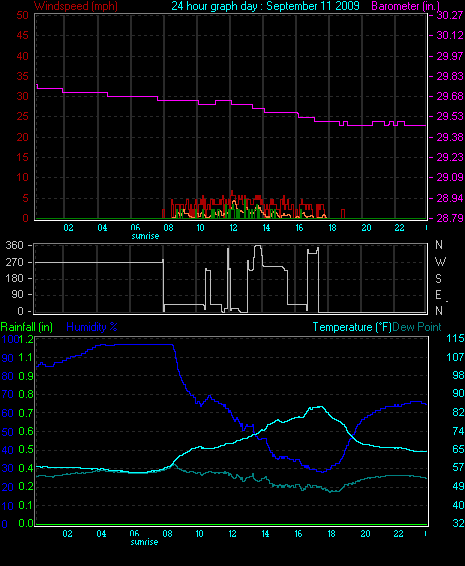Screen dimensions: 465x566
Task: Click the Temperature (°F) legend label
Action: coord(352,327)
